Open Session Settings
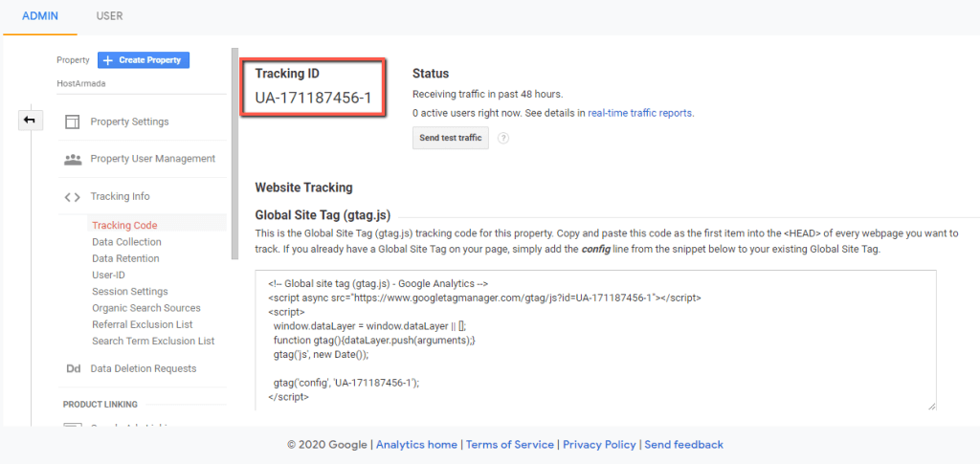The height and width of the screenshot is (464, 980). point(130,292)
